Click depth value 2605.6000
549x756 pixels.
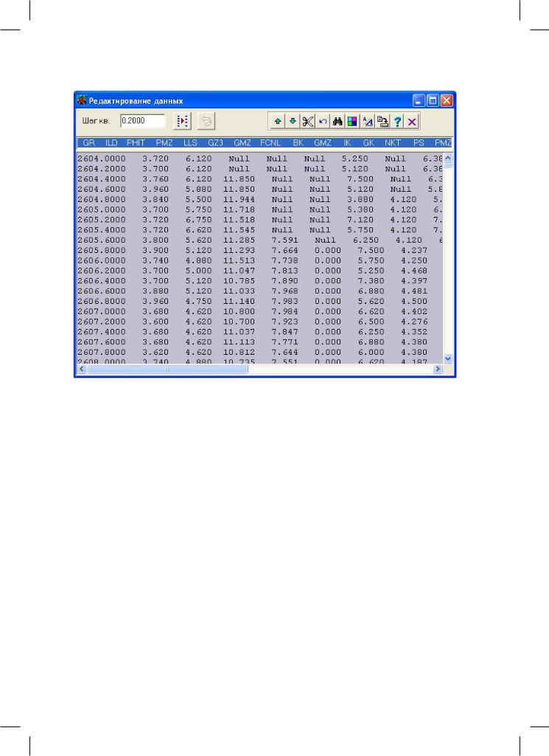click(102, 240)
